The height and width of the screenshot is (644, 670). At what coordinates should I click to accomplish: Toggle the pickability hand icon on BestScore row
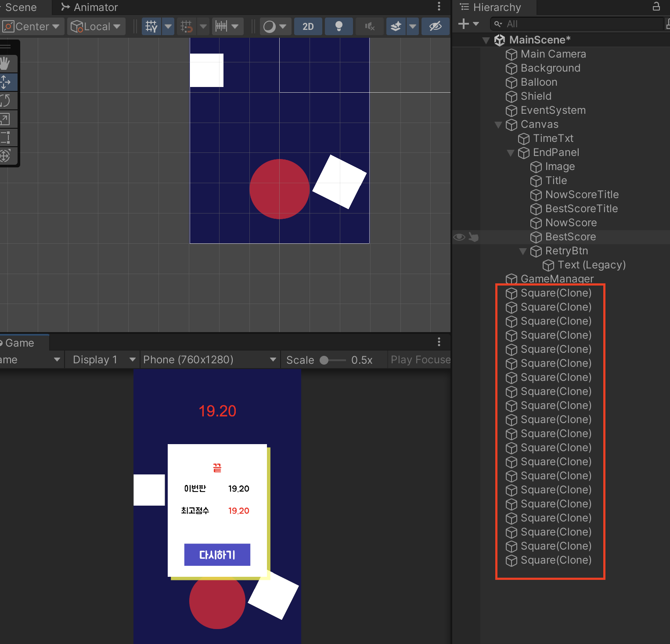[473, 237]
